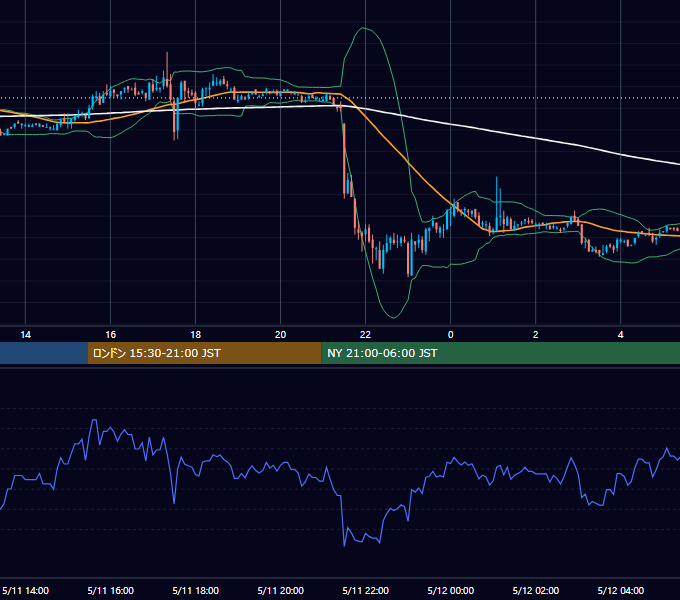Click the 2 label on the price chart axis

pos(536,335)
